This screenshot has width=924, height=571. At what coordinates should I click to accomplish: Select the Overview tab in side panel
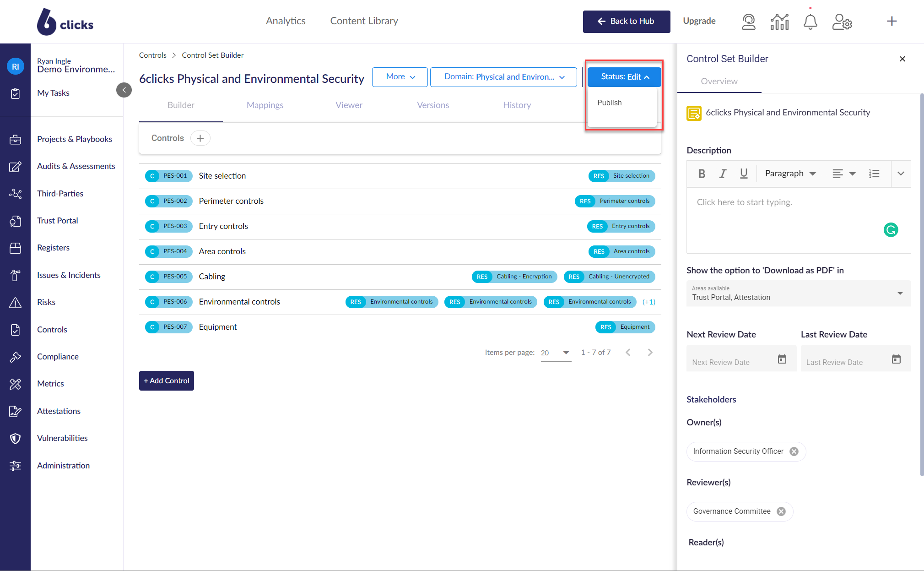pyautogui.click(x=719, y=81)
